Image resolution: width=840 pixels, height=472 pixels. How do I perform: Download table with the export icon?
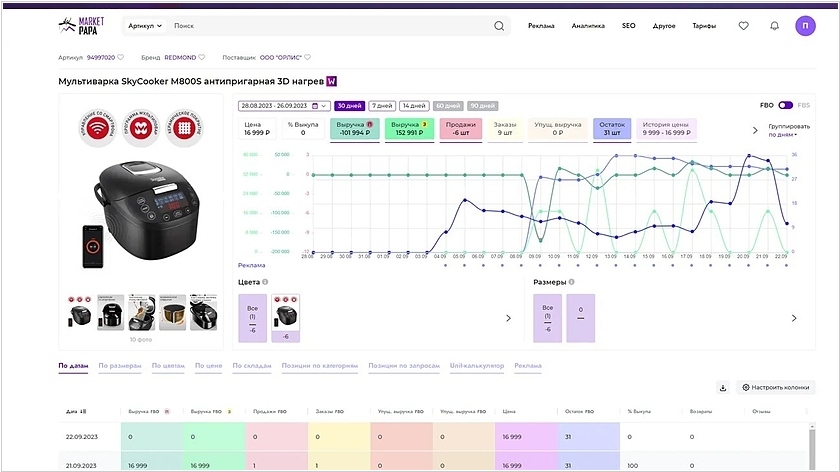click(x=723, y=387)
